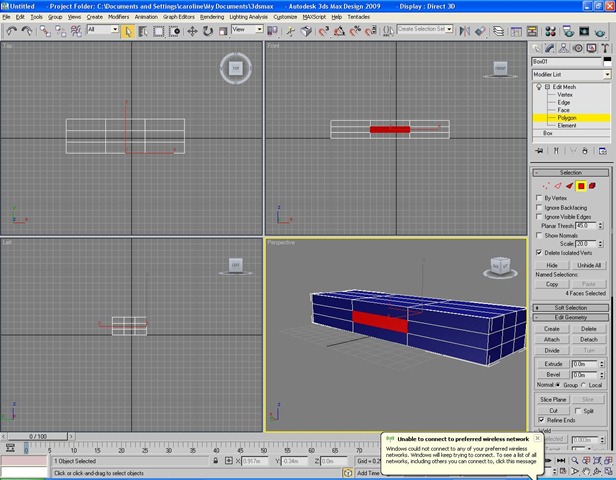Collapse the Selection rollout header
This screenshot has height=480, width=616.
coord(571,172)
